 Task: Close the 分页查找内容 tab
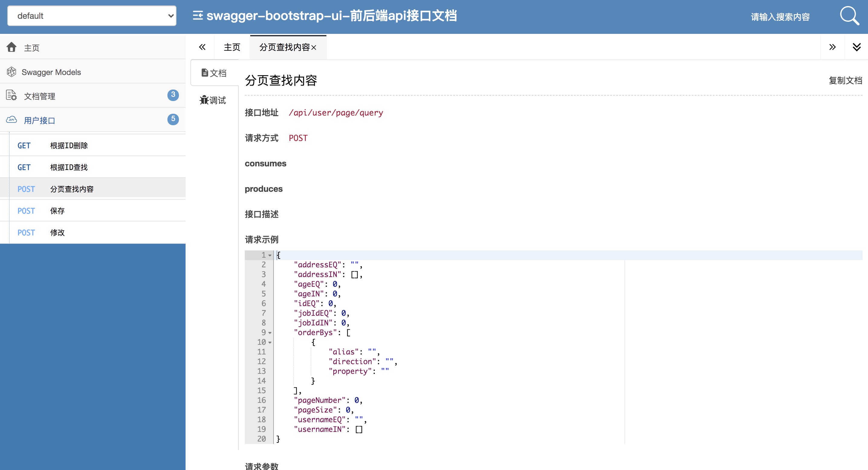[x=314, y=48]
